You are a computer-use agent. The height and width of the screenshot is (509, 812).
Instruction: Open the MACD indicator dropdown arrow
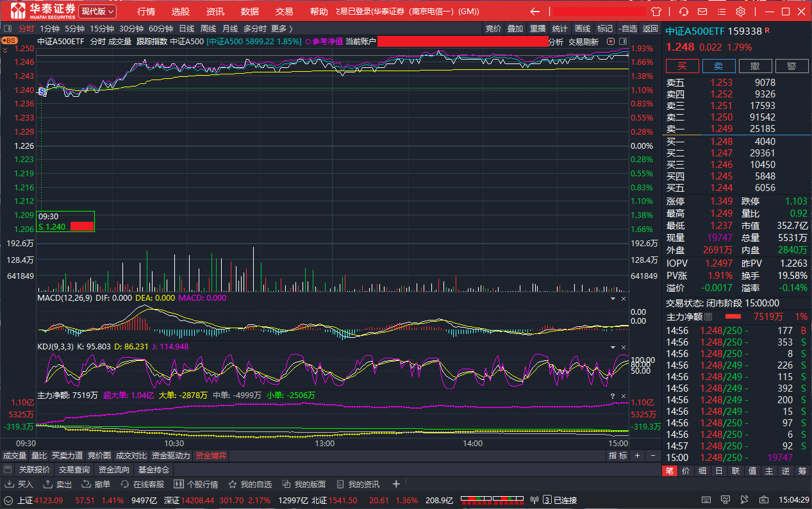point(612,298)
